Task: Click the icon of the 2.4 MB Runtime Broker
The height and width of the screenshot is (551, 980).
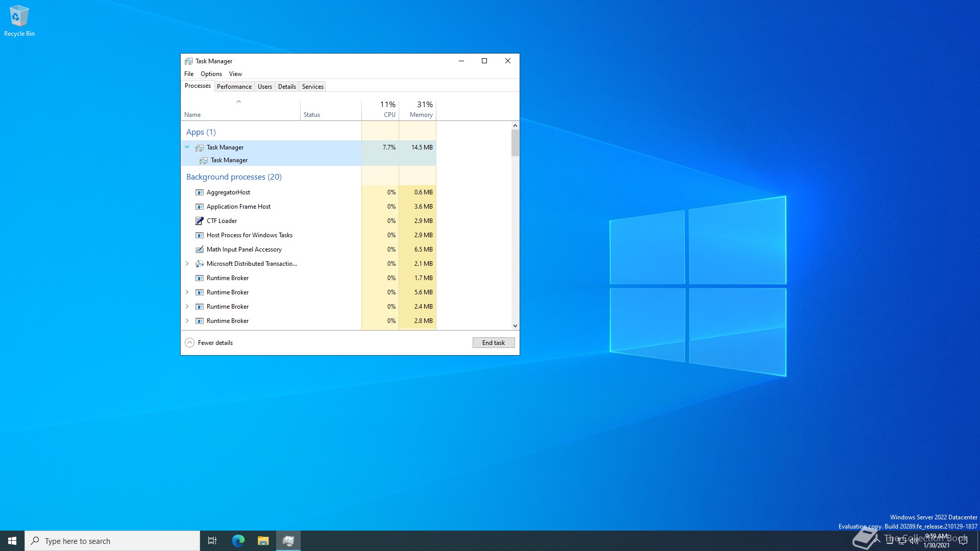Action: (x=200, y=307)
